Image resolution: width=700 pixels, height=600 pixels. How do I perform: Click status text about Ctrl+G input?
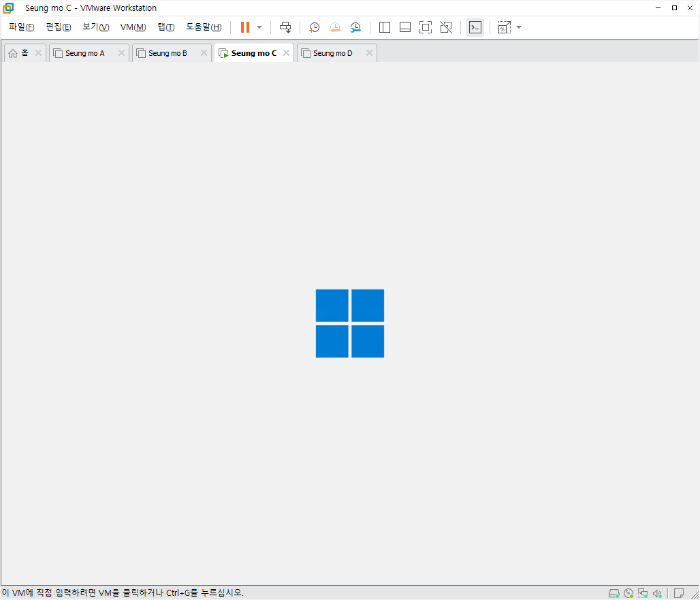click(x=123, y=593)
